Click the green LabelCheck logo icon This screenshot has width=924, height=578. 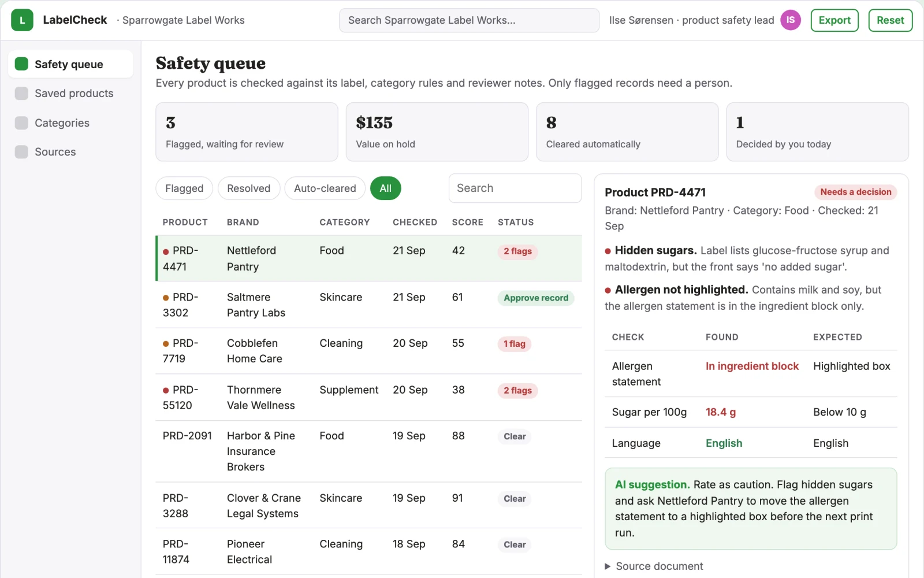pyautogui.click(x=22, y=20)
